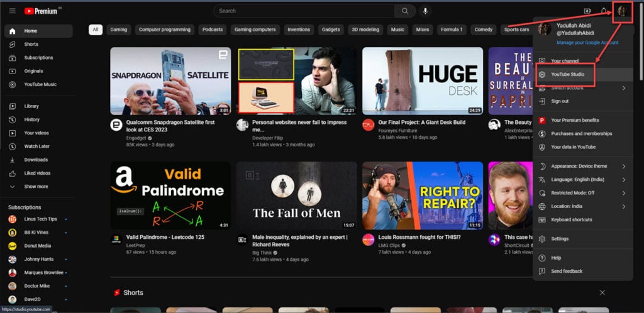Select the Inventions filter chip
Image resolution: width=644 pixels, height=313 pixels.
point(299,30)
